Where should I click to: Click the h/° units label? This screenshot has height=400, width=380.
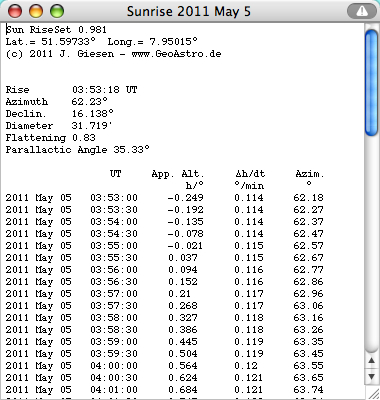[x=195, y=186]
